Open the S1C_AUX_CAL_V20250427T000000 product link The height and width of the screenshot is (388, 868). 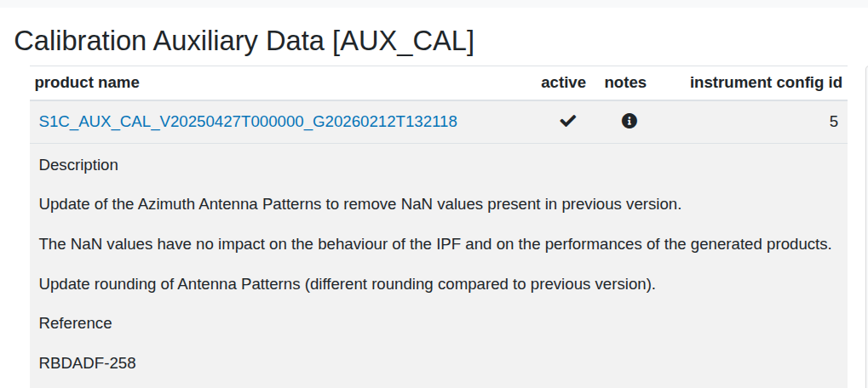[x=248, y=122]
